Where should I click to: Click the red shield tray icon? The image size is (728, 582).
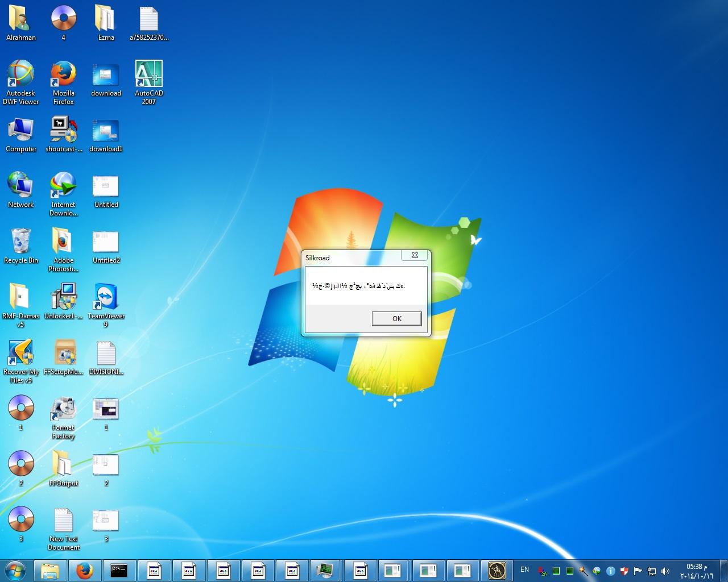coord(624,571)
